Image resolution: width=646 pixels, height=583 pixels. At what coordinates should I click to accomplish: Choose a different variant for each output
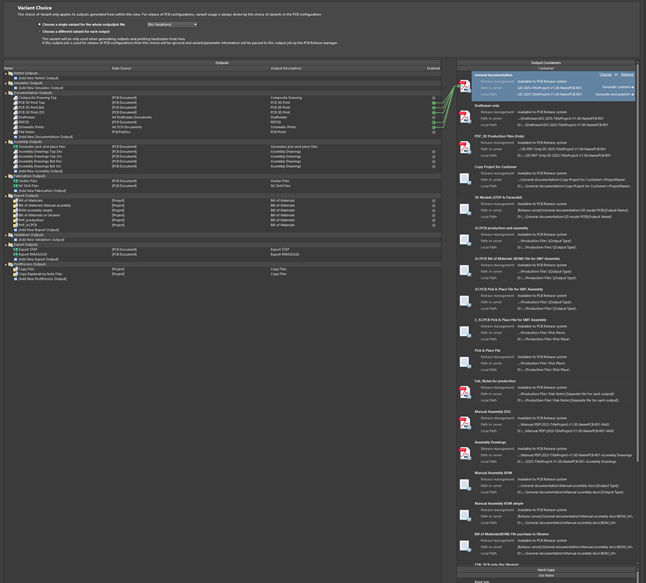click(x=39, y=31)
